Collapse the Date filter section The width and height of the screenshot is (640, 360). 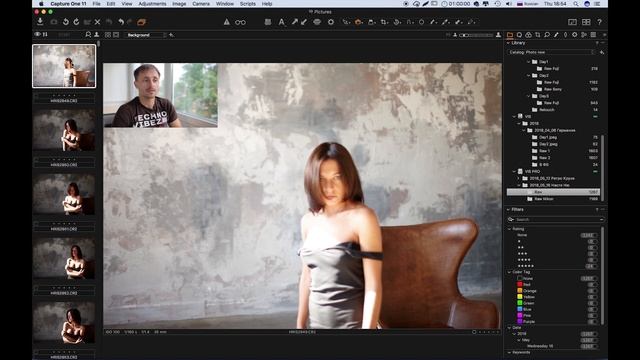(509, 327)
